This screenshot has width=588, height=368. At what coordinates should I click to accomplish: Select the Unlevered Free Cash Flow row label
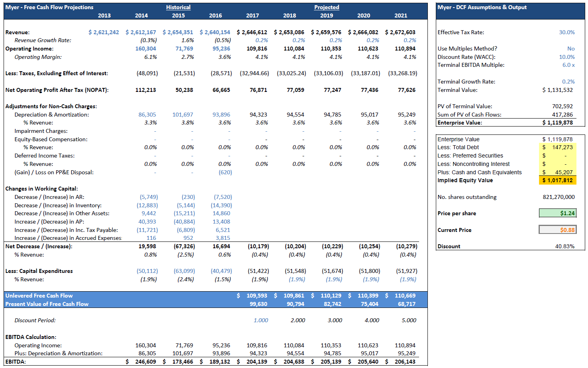[39, 296]
